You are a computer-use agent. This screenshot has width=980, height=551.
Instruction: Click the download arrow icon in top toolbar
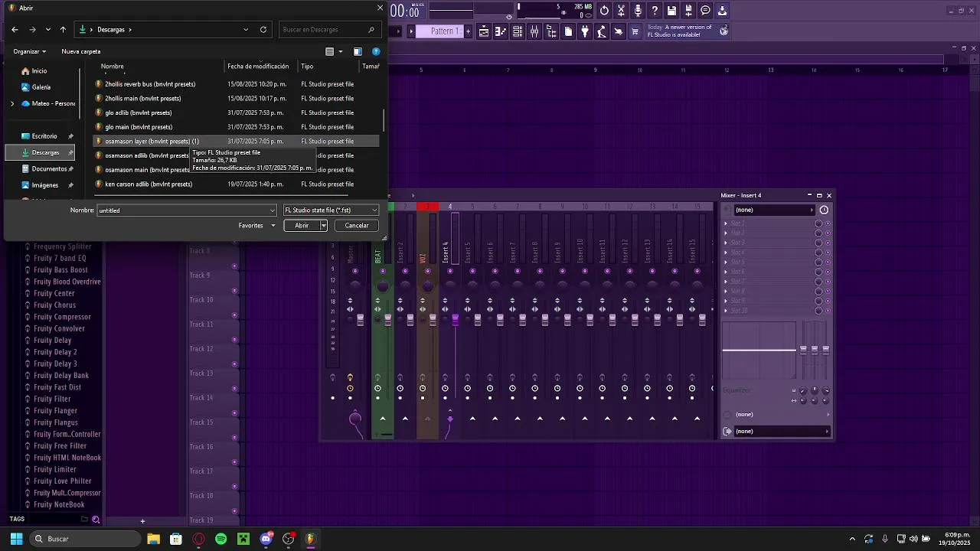pyautogui.click(x=722, y=11)
